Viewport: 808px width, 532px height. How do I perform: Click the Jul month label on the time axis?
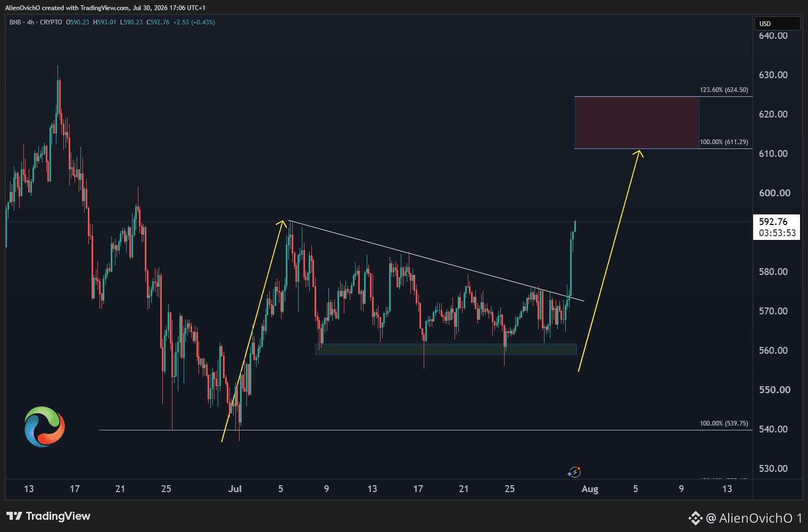tap(235, 489)
